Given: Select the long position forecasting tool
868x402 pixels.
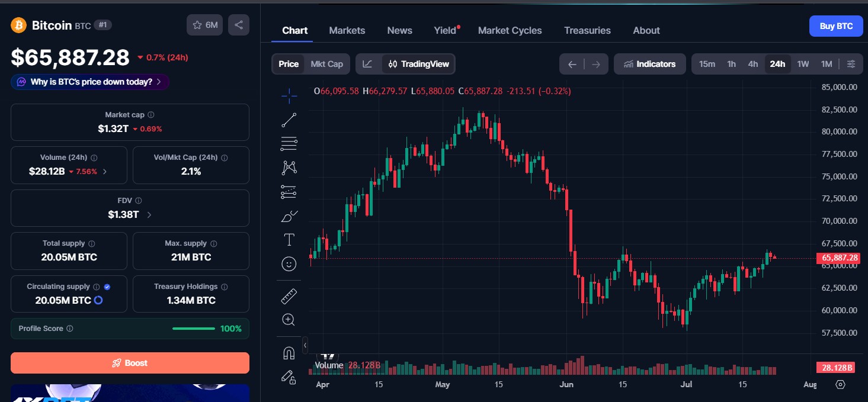Looking at the screenshot, I should [x=289, y=192].
